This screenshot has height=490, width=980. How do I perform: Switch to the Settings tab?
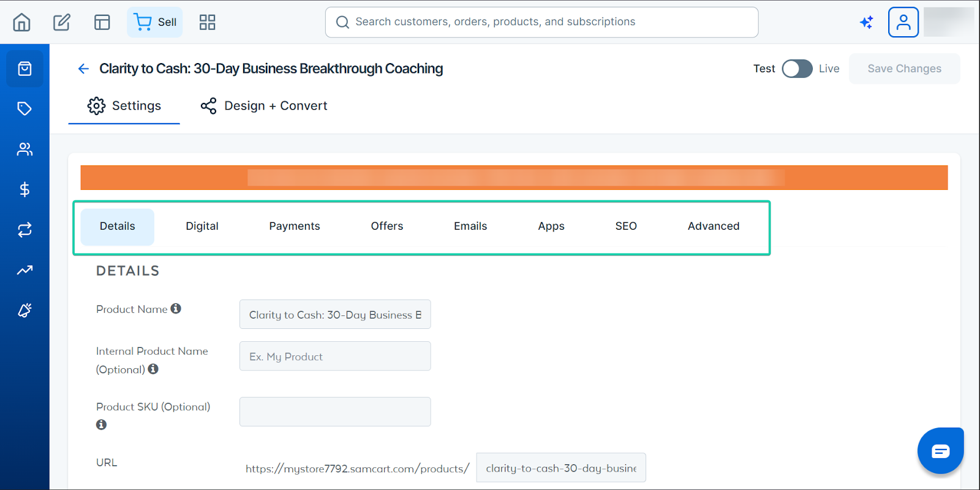(x=124, y=106)
